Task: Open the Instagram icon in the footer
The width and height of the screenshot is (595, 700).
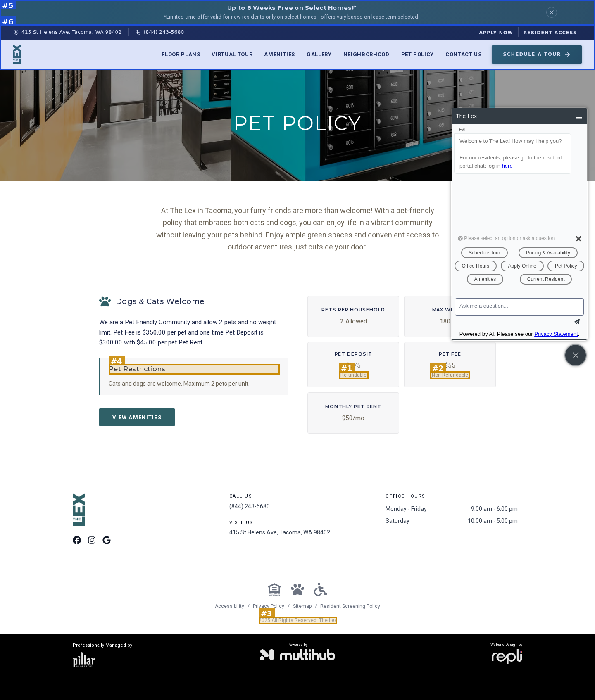Action: [92, 540]
